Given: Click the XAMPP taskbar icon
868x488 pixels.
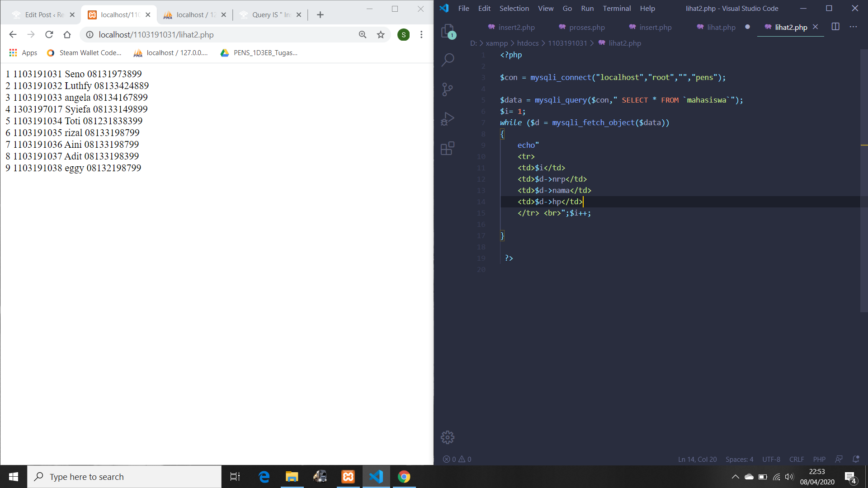Looking at the screenshot, I should click(348, 477).
